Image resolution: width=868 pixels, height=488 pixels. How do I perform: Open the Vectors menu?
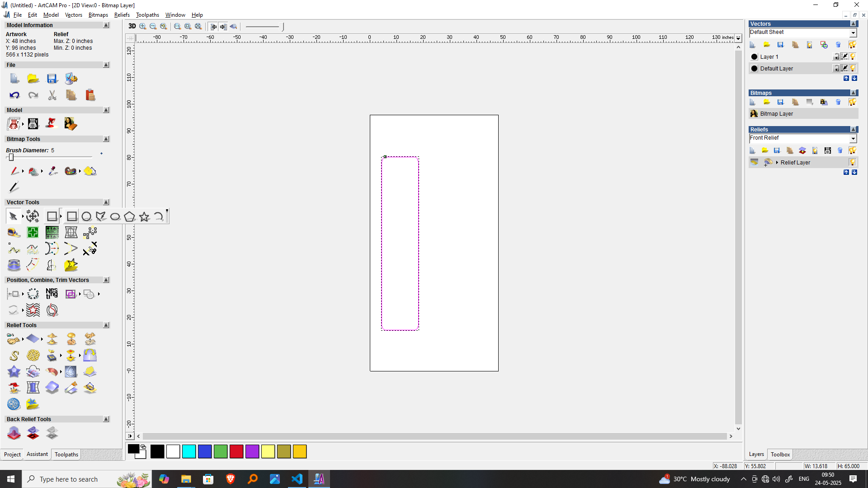tap(74, 15)
